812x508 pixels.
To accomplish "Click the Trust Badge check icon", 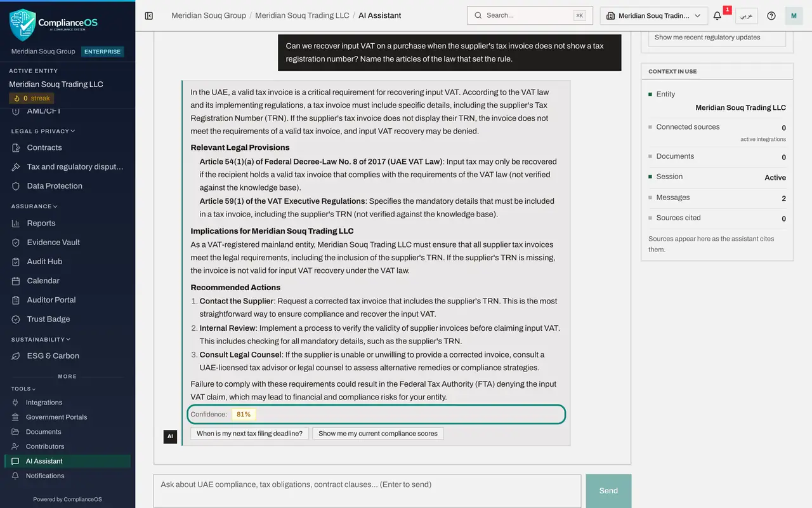I will point(16,319).
